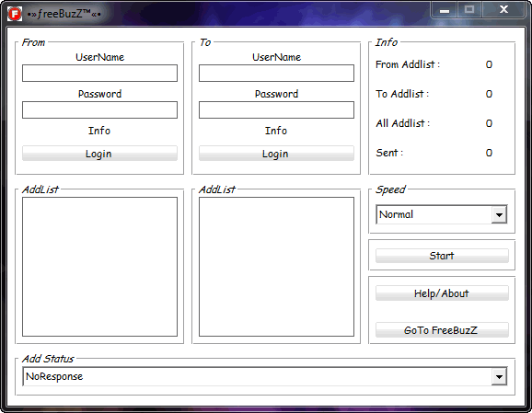Click the To UserName field
The height and width of the screenshot is (413, 532).
click(276, 74)
